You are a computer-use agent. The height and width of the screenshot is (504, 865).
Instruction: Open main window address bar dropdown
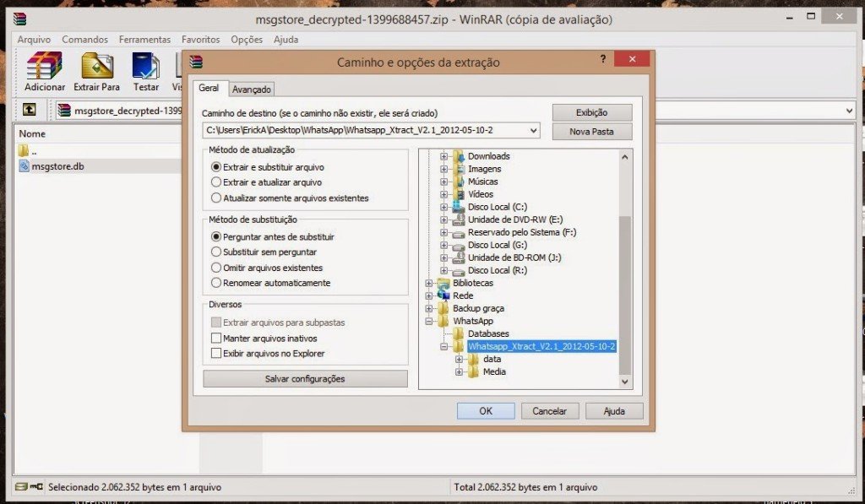click(849, 111)
